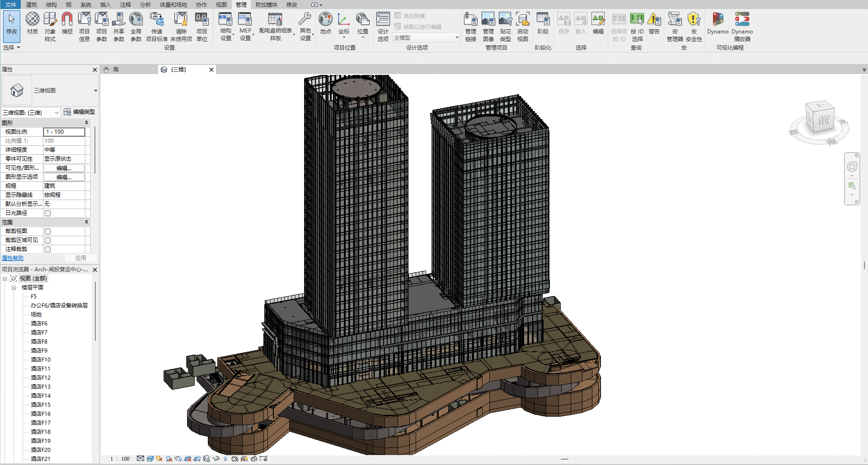Launch Dynamo 播放器 player
The width and height of the screenshot is (868, 465).
click(742, 27)
